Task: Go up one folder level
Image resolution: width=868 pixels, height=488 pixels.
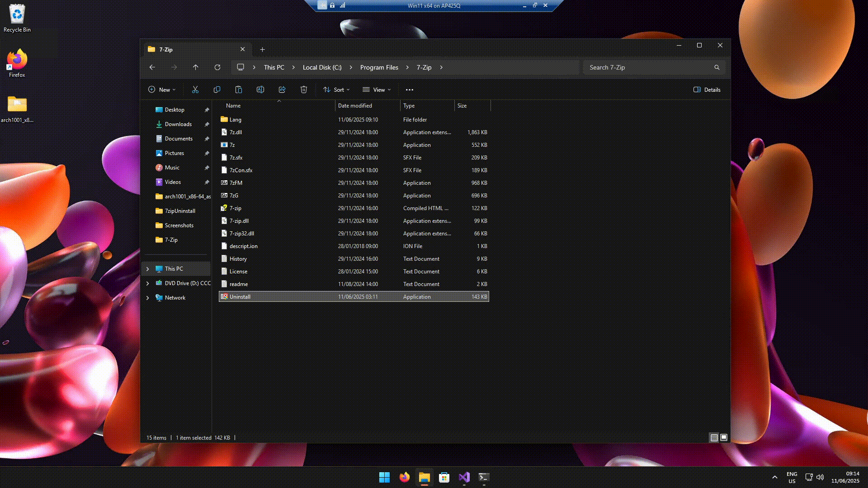Action: click(x=196, y=67)
